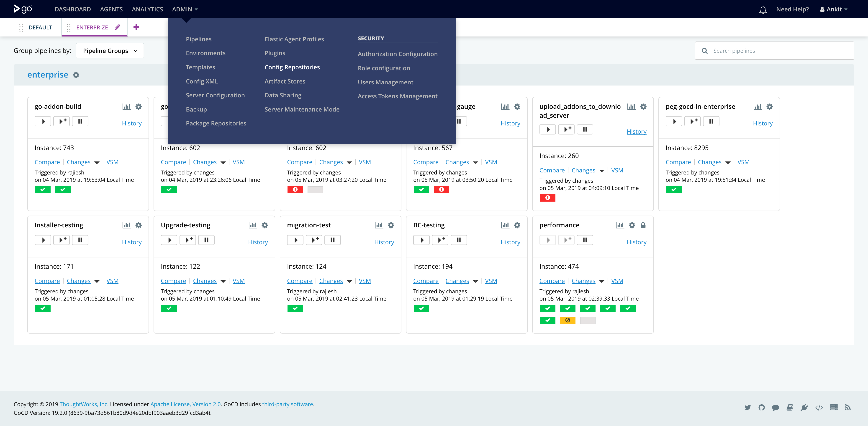868x426 pixels.
Task: Select Config Repositories in admin menu
Action: coord(292,67)
